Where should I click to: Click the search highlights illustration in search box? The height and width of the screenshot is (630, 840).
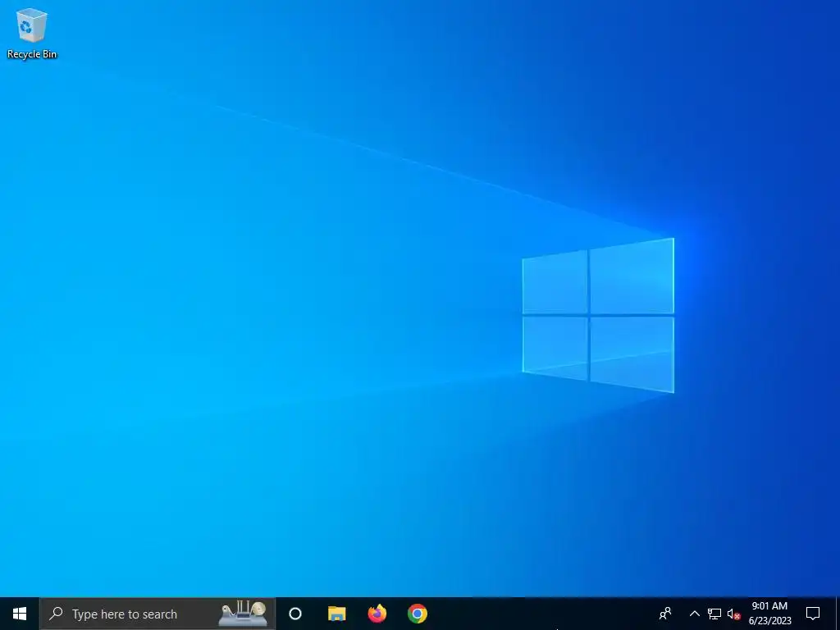tap(243, 614)
